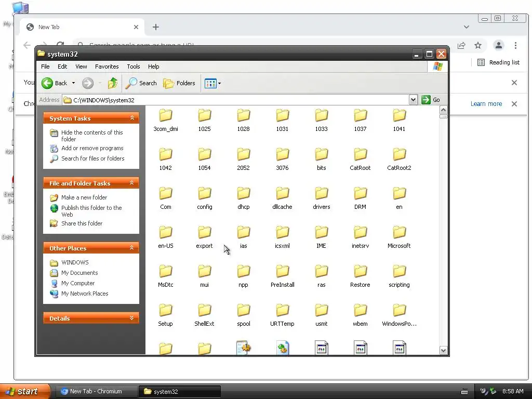532x399 pixels.
Task: Select the 1033 folder
Action: click(x=321, y=121)
